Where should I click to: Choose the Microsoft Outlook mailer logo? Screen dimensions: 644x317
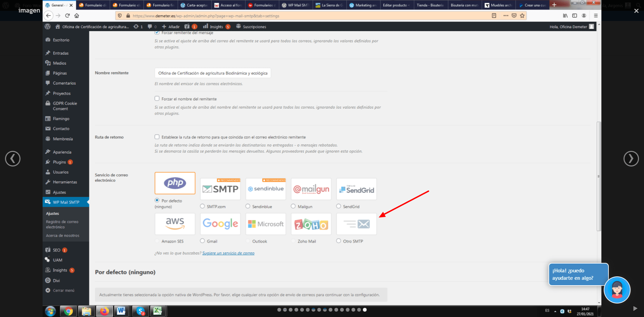pyautogui.click(x=266, y=224)
